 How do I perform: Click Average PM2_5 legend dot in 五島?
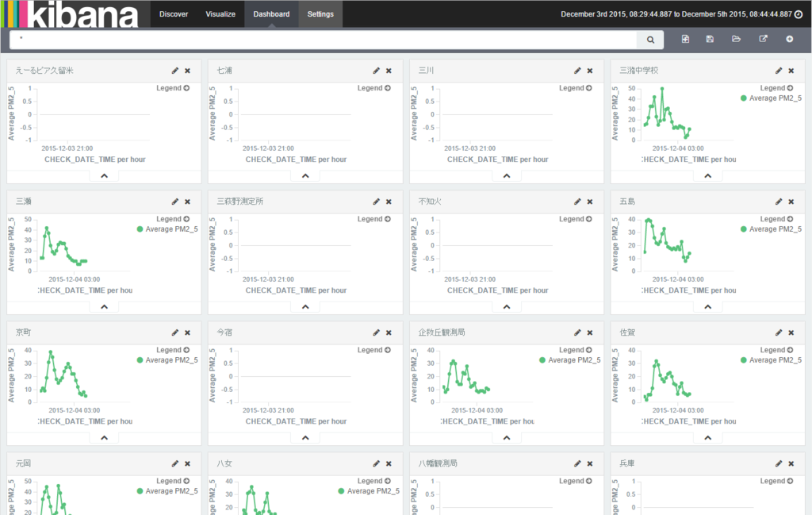[744, 229]
